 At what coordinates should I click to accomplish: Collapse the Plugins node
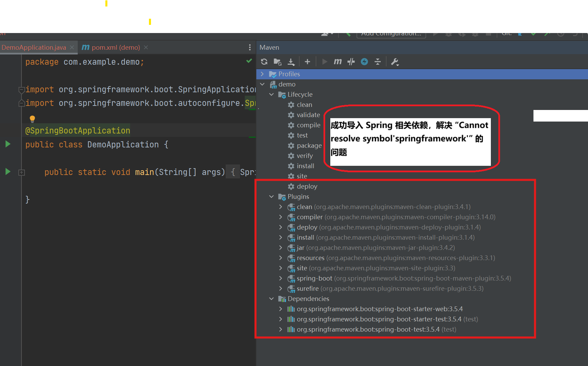click(272, 196)
